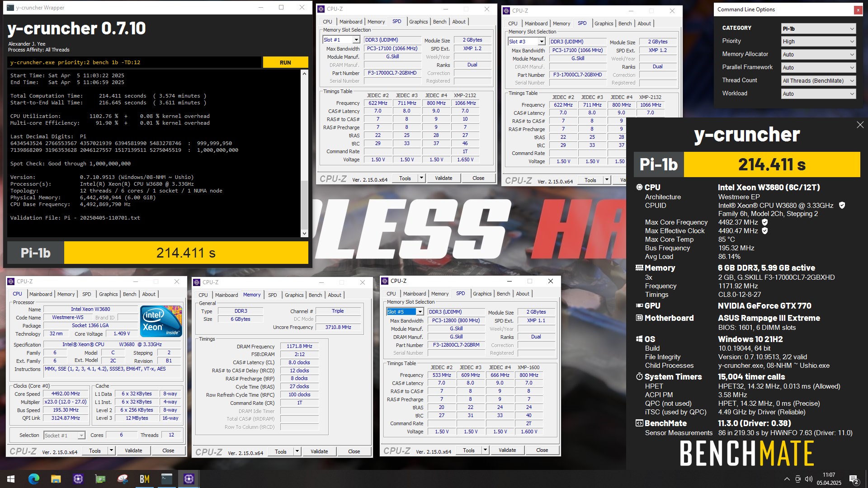Open the Priority High dropdown

(818, 41)
